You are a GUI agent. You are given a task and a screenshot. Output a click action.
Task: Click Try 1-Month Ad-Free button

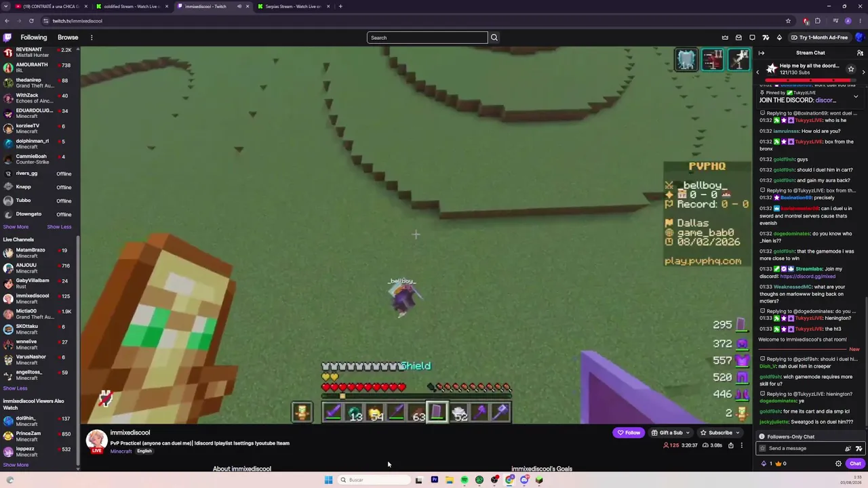(x=819, y=37)
